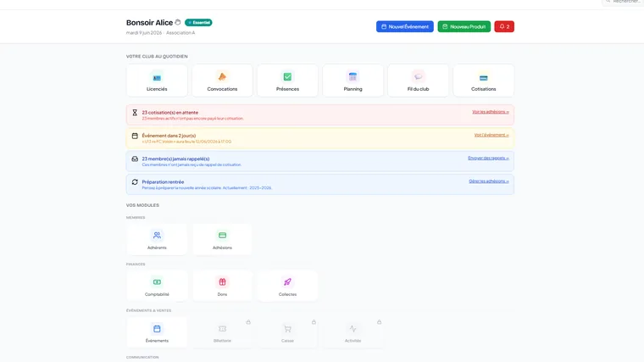This screenshot has width=644, height=362.
Task: Click the lock icon on Activités
Action: point(379,322)
